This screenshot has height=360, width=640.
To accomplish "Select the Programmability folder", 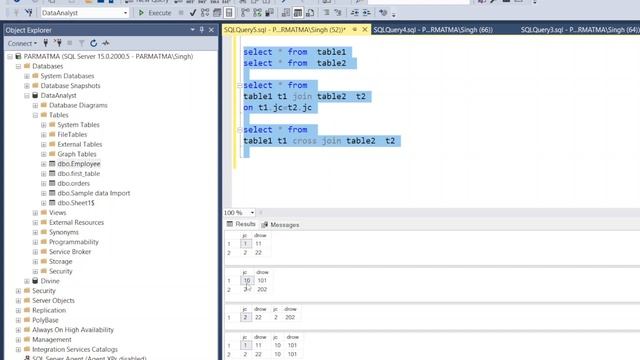I will click(x=73, y=242).
